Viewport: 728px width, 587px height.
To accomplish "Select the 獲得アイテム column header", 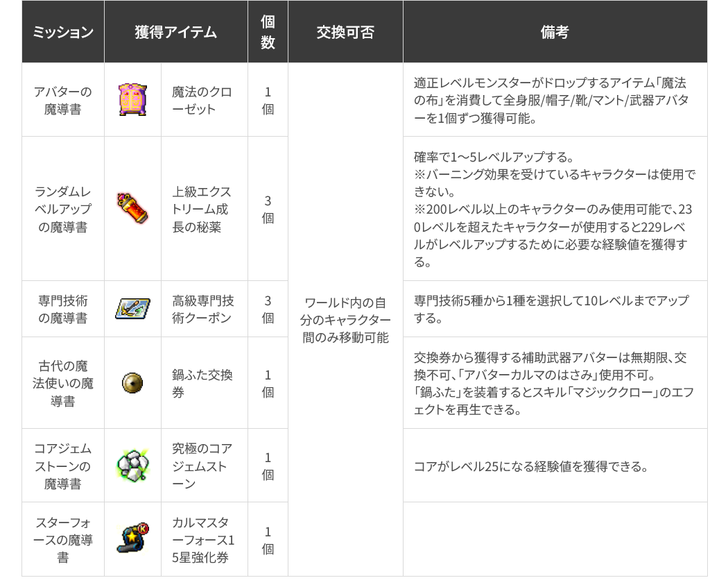I will click(x=176, y=32).
